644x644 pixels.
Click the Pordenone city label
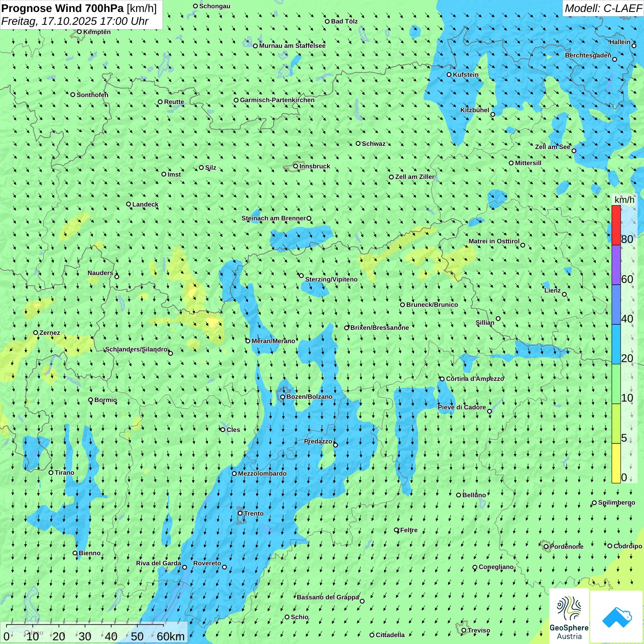(x=567, y=546)
